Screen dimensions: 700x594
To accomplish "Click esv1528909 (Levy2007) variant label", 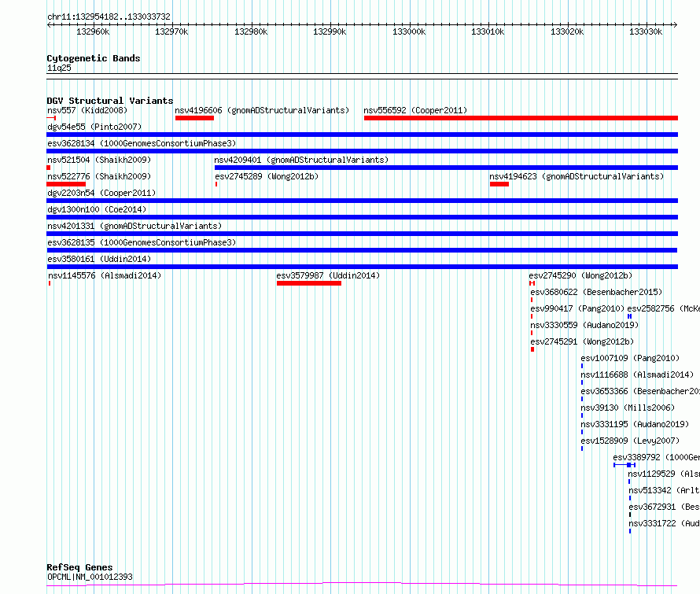I will (x=630, y=441).
